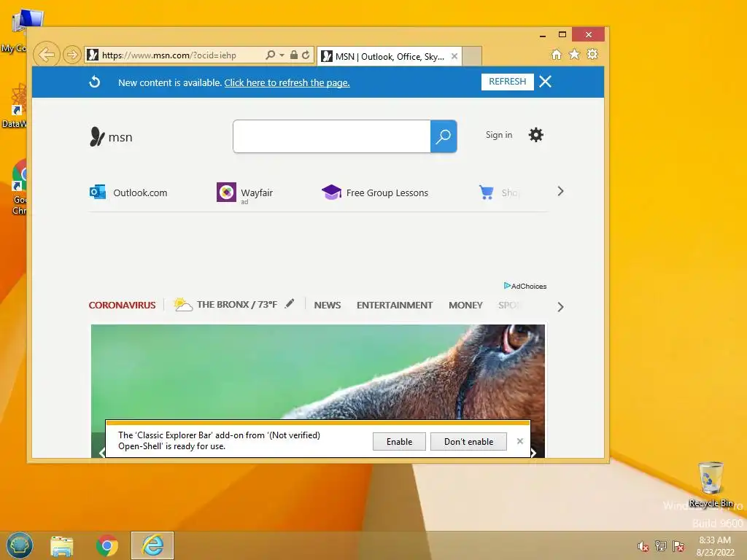Viewport: 747px width, 560px height.
Task: Open the Outlook.com shortcut
Action: (x=128, y=192)
